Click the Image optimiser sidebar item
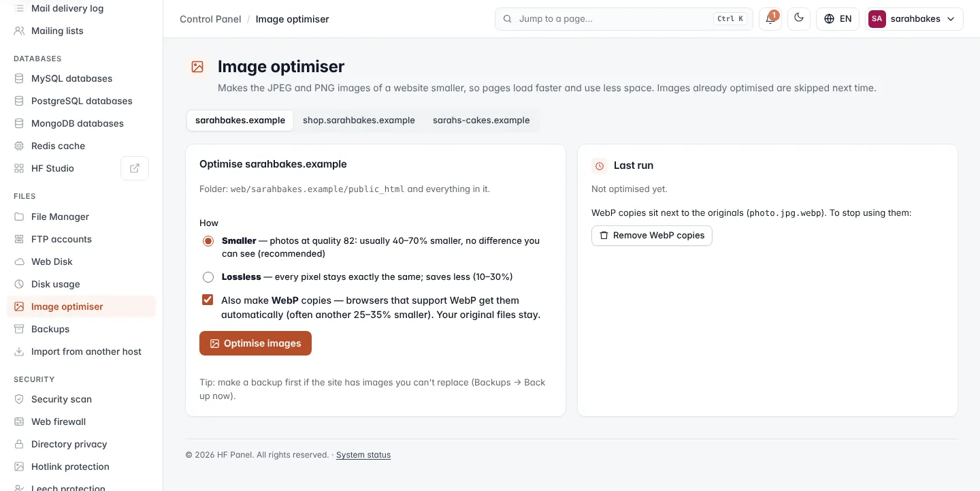The image size is (980, 491). coord(81,306)
